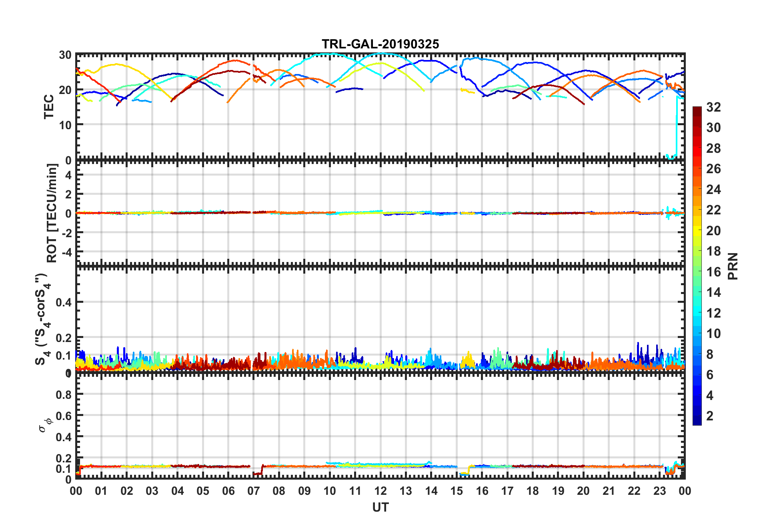This screenshot has width=761, height=532.
Task: Click the colorbar tick label 20
Action: coord(713,231)
